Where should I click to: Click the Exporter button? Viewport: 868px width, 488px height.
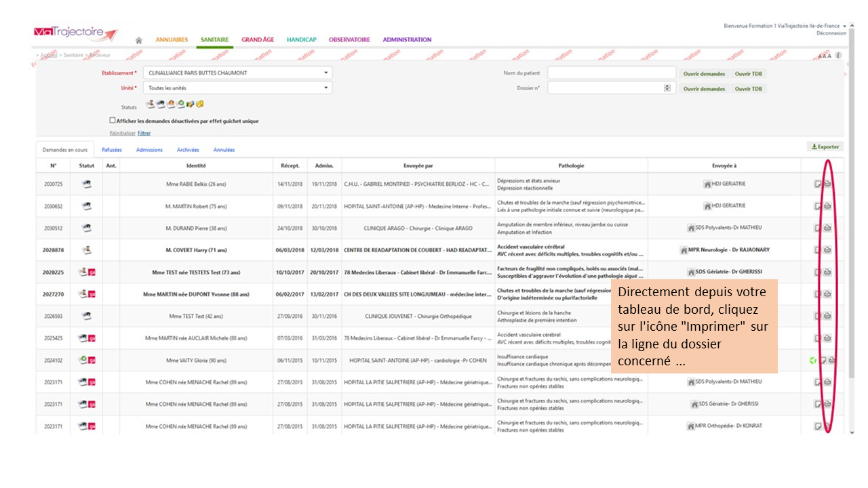point(825,146)
